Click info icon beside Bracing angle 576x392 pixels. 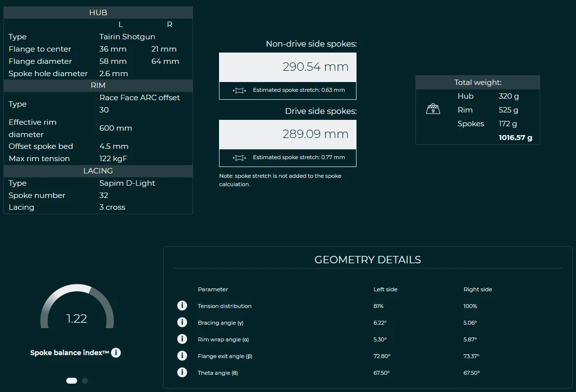pos(182,323)
